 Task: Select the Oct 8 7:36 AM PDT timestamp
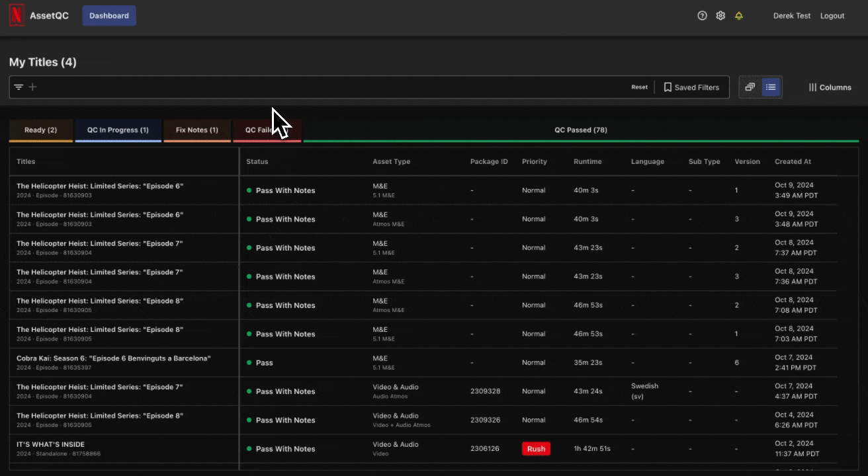pyautogui.click(x=796, y=276)
